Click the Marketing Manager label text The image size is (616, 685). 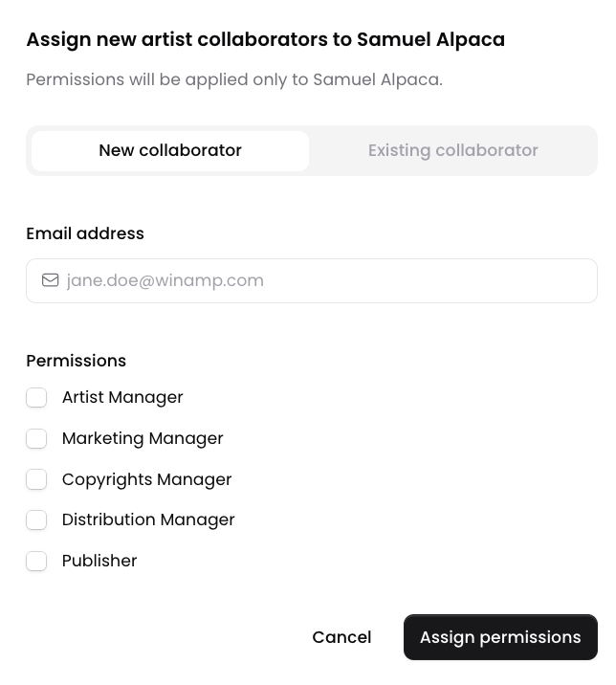coord(143,438)
